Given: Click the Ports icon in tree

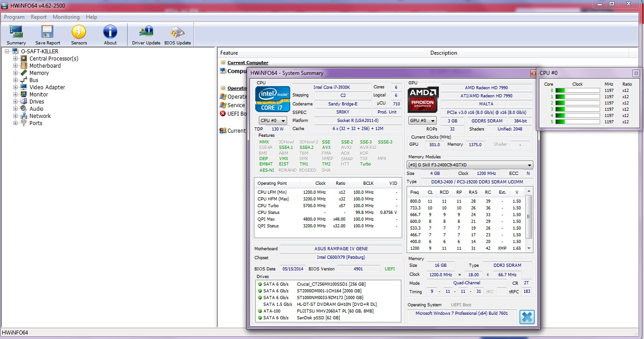Looking at the screenshot, I should (x=24, y=123).
